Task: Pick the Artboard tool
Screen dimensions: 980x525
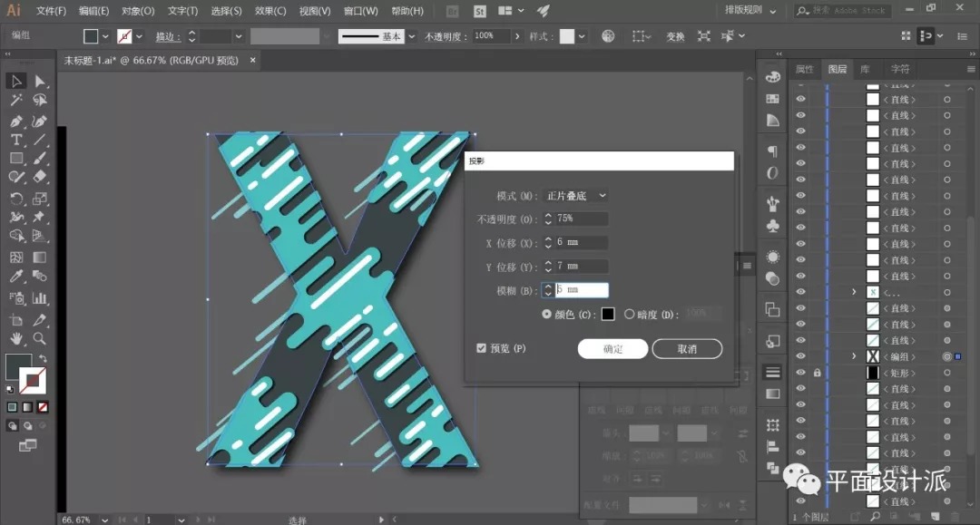Action: [x=16, y=320]
